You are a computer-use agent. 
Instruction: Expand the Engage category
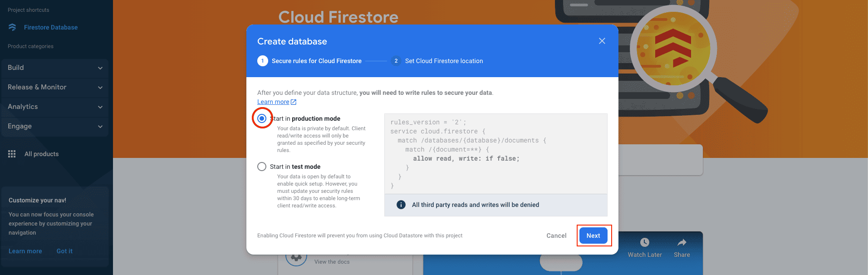[x=54, y=126]
